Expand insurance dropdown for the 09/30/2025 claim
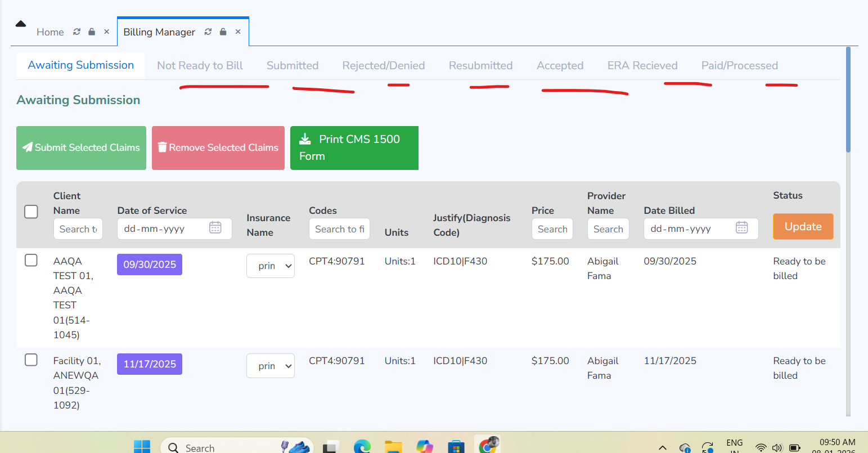The width and height of the screenshot is (868, 453). (271, 266)
